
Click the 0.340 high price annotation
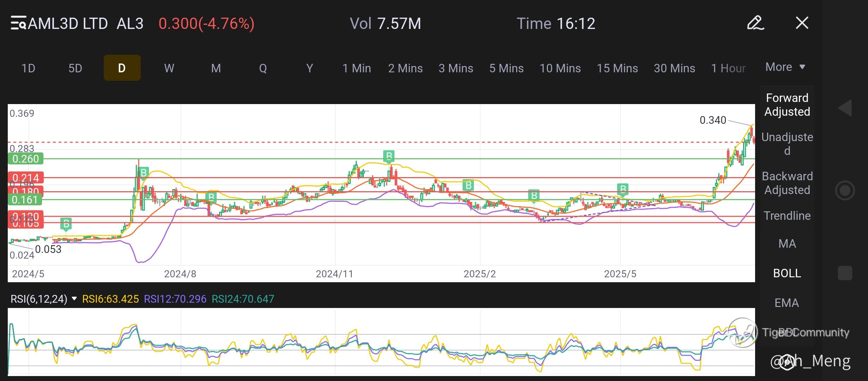tap(713, 120)
